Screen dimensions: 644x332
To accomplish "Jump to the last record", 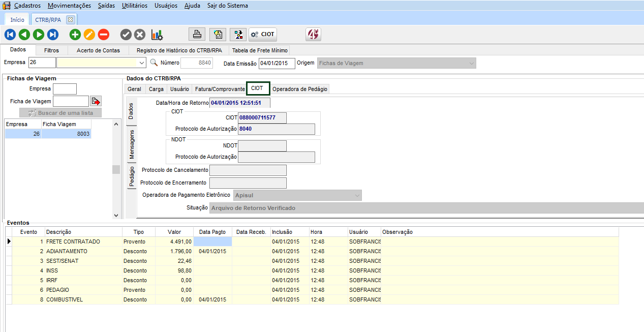I will coord(53,35).
